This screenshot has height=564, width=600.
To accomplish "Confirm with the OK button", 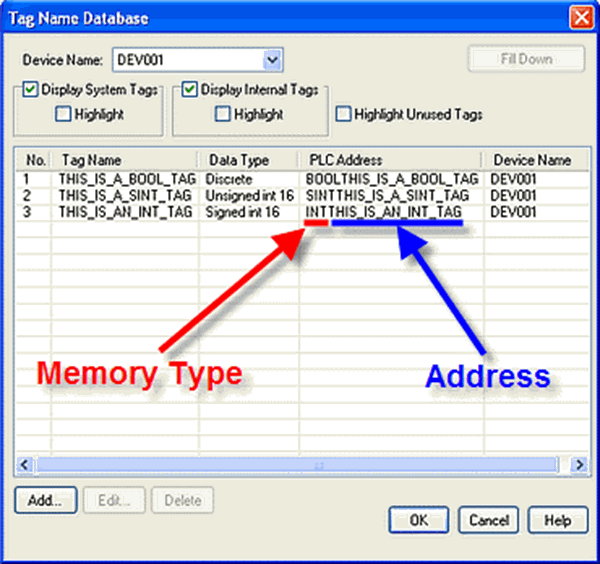I will pyautogui.click(x=421, y=520).
